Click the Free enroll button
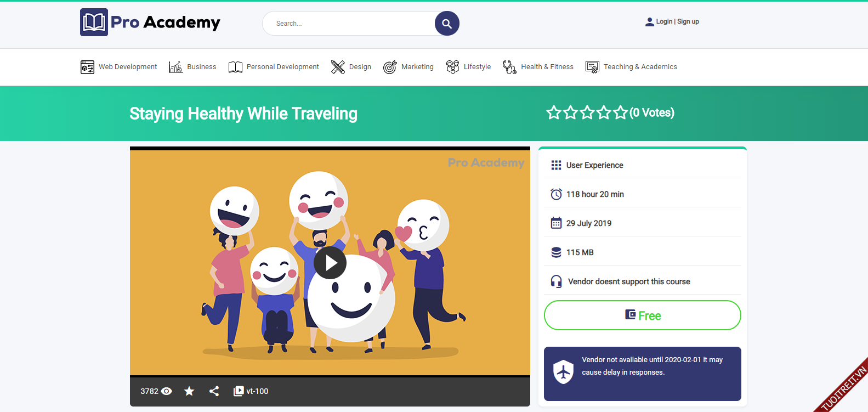This screenshot has width=868, height=412. (642, 315)
